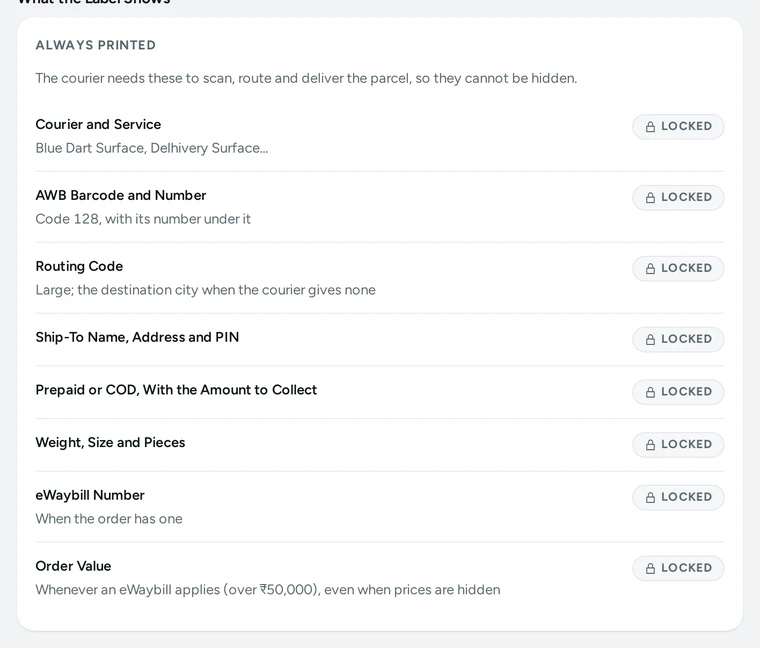The height and width of the screenshot is (648, 760).
Task: Click the lock icon for Ship-To Name, Address and PIN
Action: pos(650,339)
